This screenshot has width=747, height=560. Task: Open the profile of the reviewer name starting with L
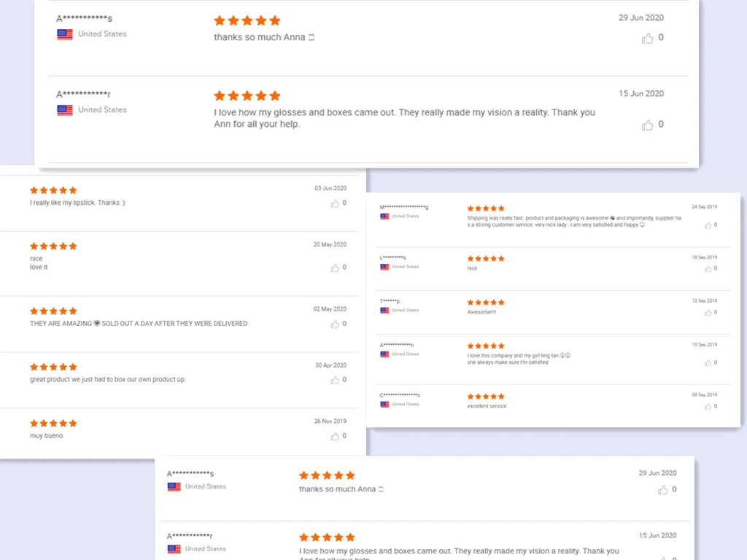(x=392, y=257)
